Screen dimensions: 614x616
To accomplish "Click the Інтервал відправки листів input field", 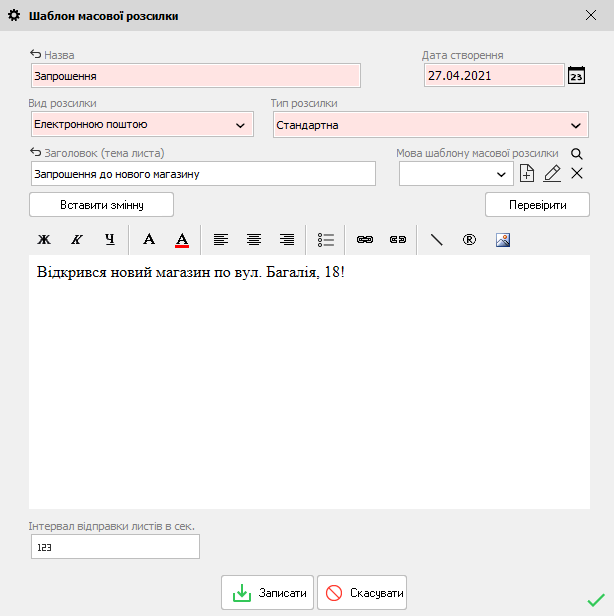I will coord(114,547).
